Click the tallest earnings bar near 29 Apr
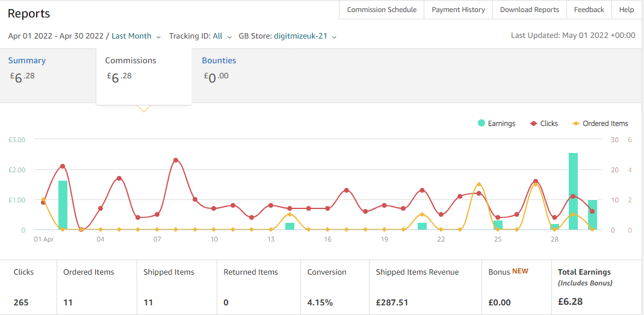 pyautogui.click(x=574, y=191)
